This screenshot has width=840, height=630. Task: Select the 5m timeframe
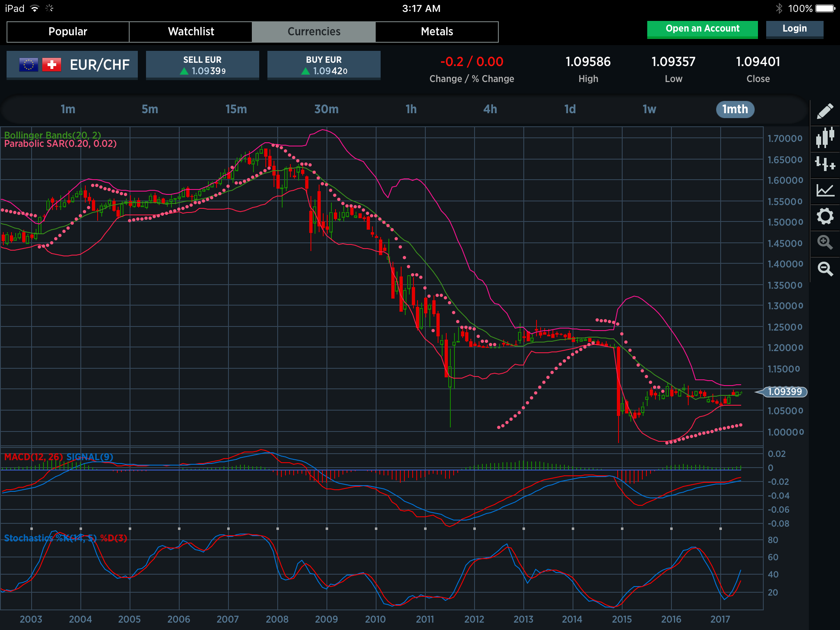coord(150,109)
